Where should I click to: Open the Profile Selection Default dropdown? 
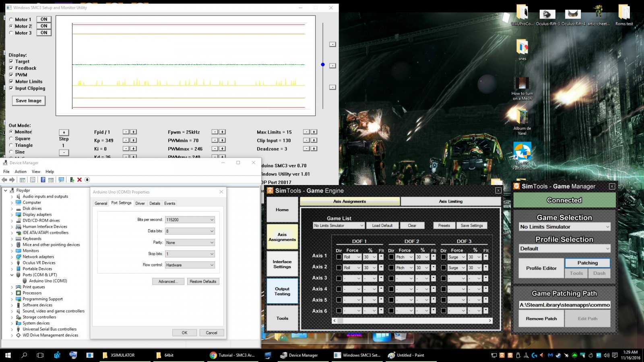coord(564,249)
